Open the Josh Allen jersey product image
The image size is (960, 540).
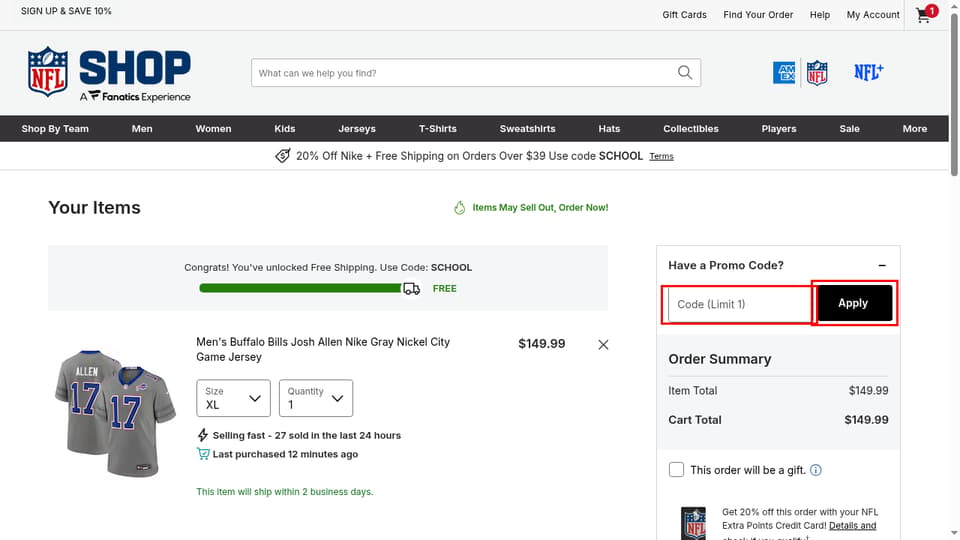[x=115, y=413]
